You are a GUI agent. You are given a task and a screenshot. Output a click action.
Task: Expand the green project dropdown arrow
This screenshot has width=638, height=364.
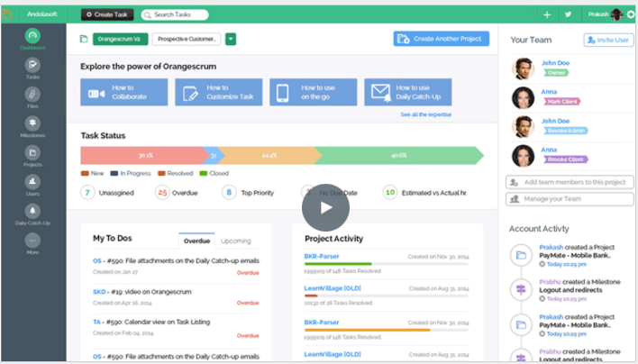pos(231,39)
